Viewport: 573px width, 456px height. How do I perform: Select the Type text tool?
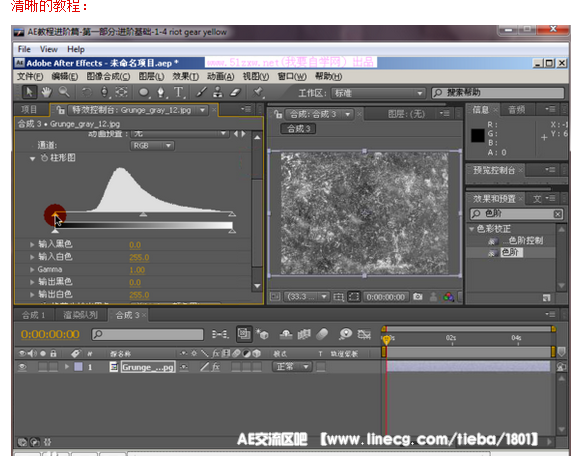tap(178, 92)
